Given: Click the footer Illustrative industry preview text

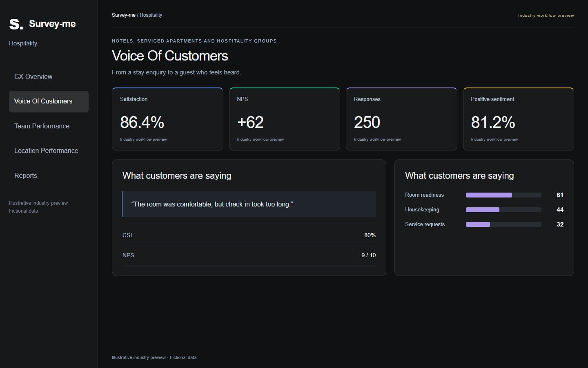Looking at the screenshot, I should [x=154, y=357].
